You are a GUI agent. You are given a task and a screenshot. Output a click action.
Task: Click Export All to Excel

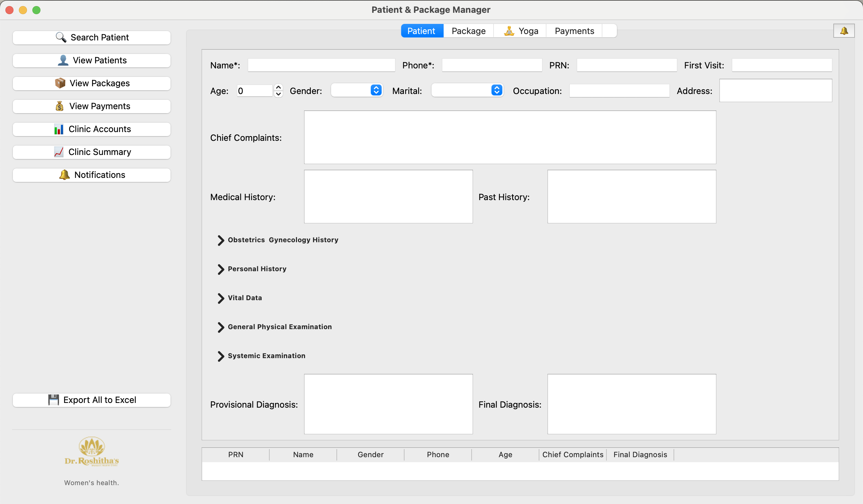pos(91,400)
